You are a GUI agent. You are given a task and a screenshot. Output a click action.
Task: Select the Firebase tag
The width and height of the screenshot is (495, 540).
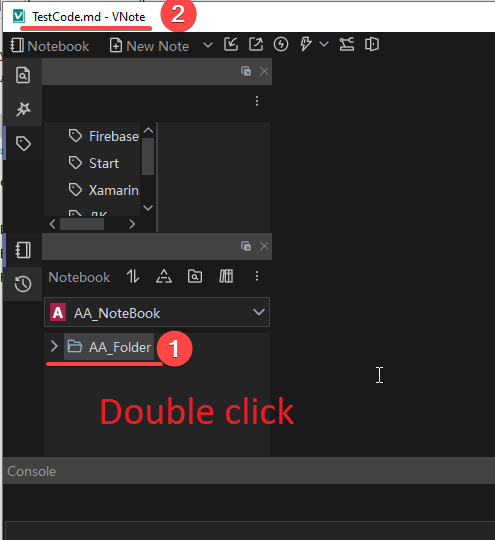click(x=103, y=136)
